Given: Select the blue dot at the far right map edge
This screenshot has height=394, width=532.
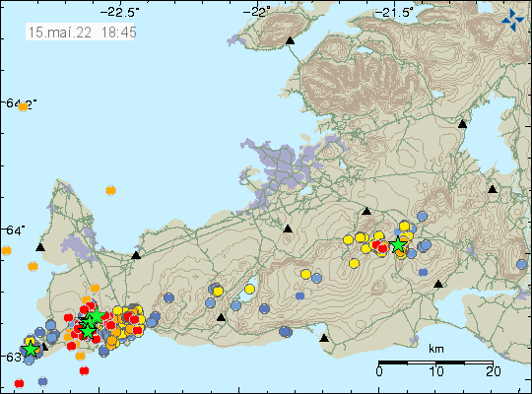Looking at the screenshot, I should point(521,264).
